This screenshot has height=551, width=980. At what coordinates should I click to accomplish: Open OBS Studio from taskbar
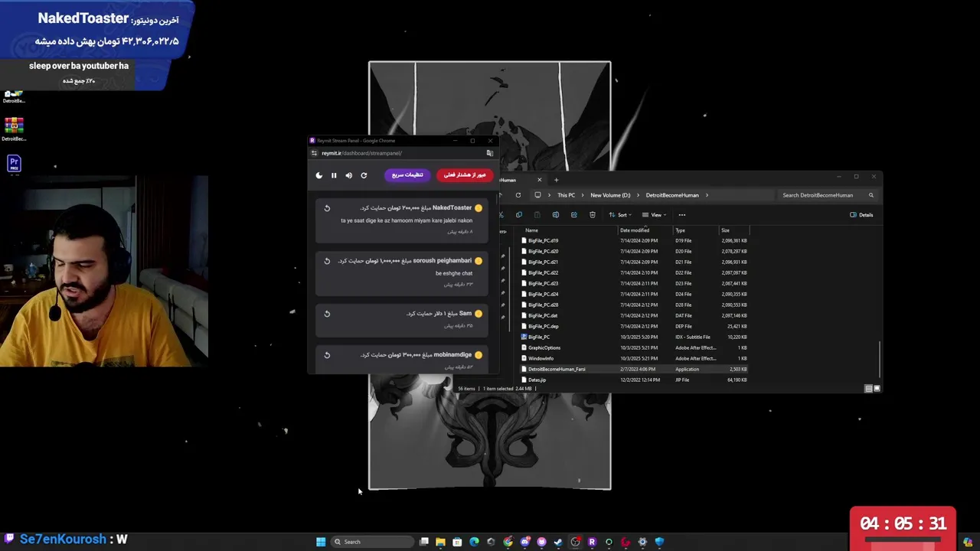pyautogui.click(x=575, y=542)
